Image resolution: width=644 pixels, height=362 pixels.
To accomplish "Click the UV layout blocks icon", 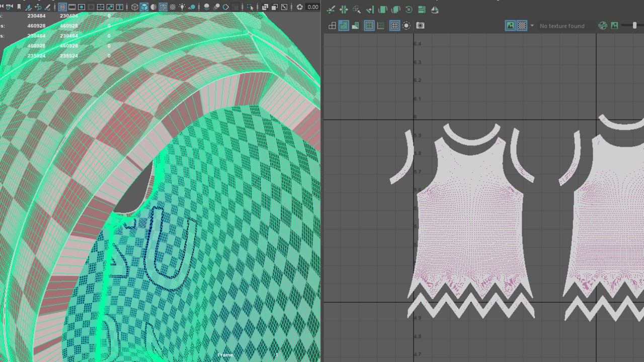I will point(422,10).
